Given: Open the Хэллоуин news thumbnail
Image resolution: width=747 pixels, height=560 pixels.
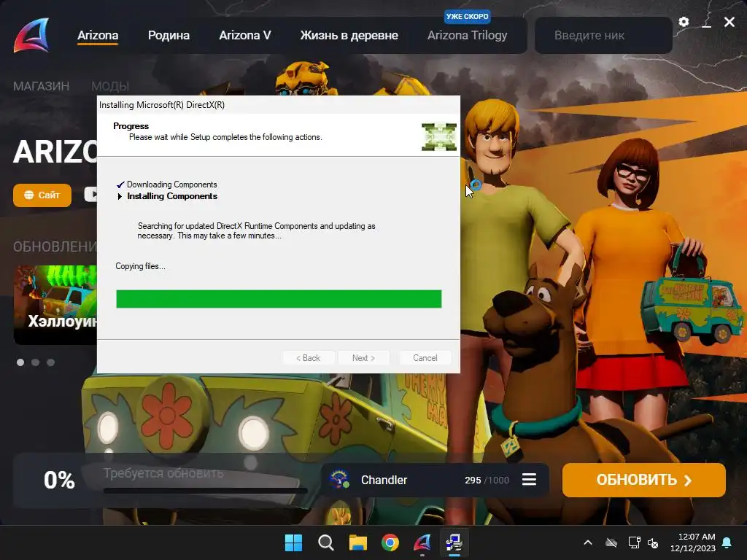Looking at the screenshot, I should 55,305.
